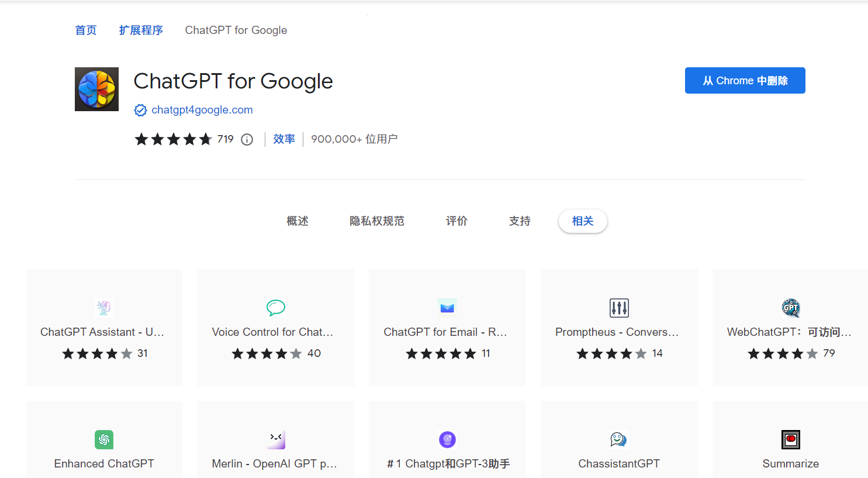868x478 pixels.
Task: Click the ChatGPT Assistant extension icon
Action: coord(104,307)
